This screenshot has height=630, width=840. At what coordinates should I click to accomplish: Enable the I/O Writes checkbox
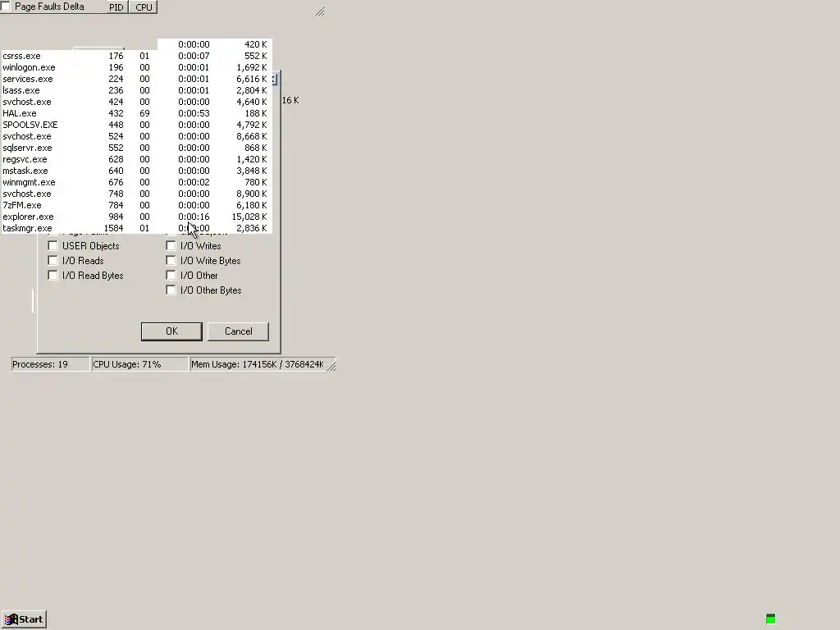(171, 246)
